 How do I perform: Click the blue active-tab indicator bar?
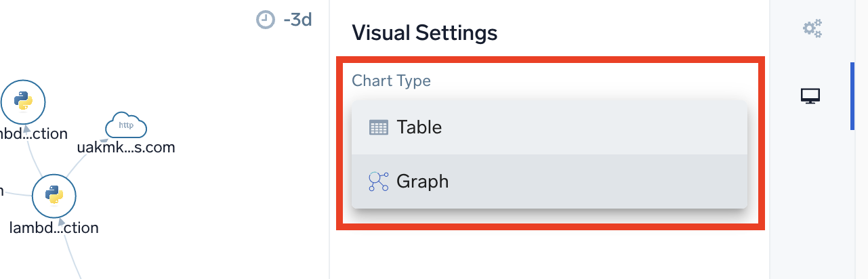click(852, 95)
